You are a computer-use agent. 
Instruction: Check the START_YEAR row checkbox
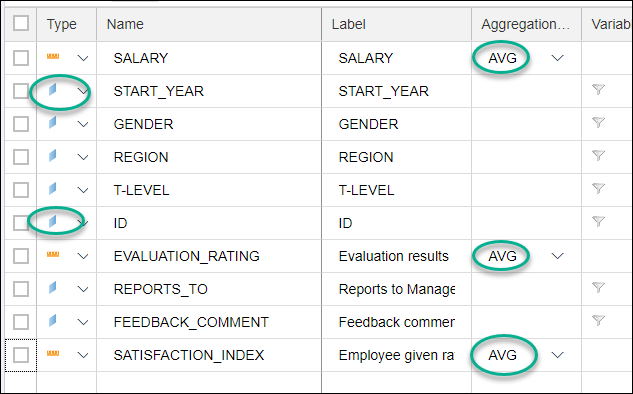point(21,91)
